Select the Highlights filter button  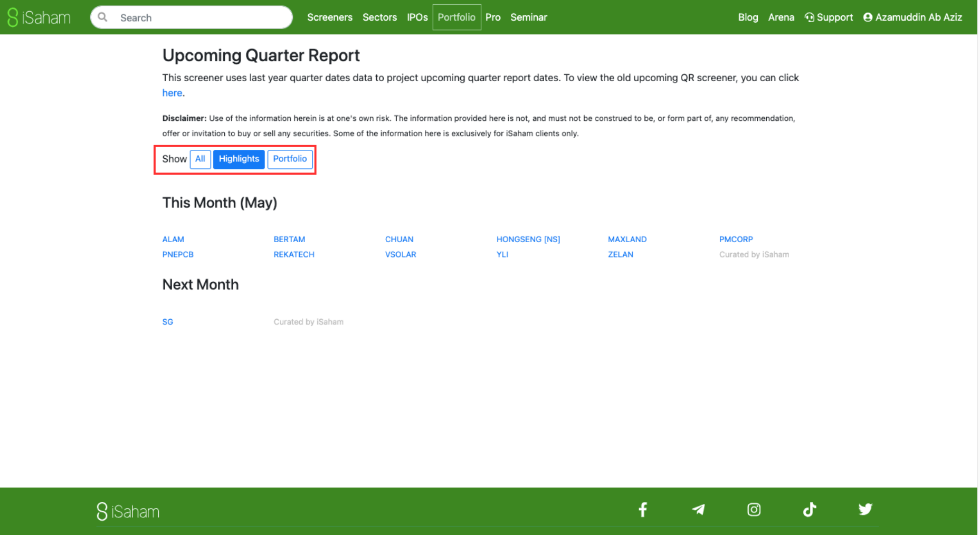[x=239, y=159]
